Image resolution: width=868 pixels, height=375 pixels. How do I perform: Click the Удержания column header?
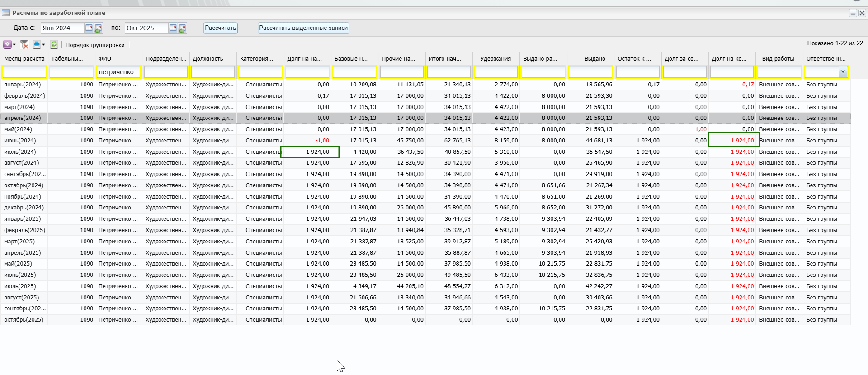tap(495, 59)
